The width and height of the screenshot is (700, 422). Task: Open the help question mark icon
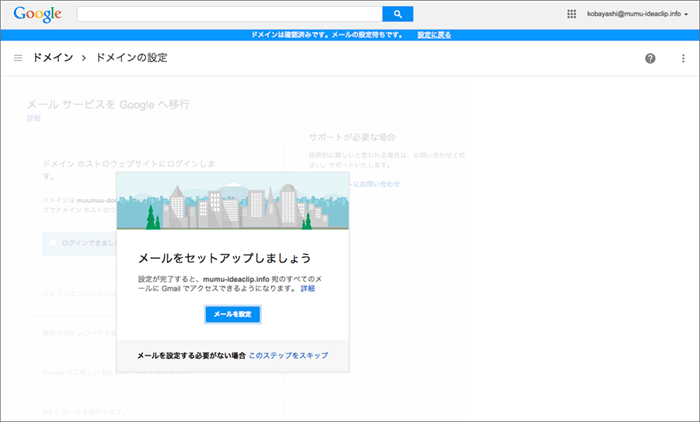[650, 58]
